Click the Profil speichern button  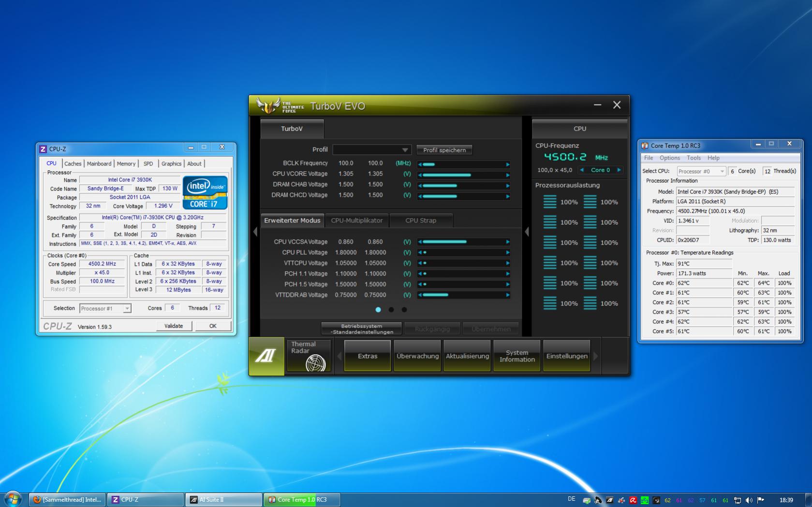[x=444, y=150]
